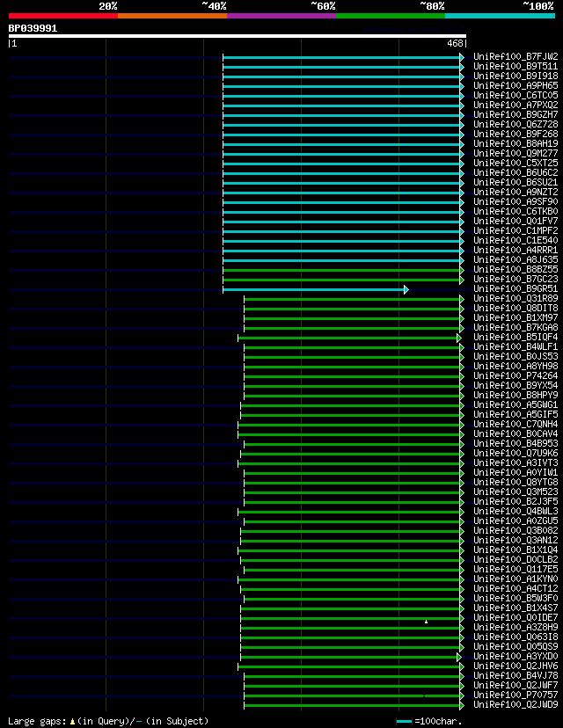Open hit UniRef100_A3IVT3
This screenshot has height=728, width=563.
click(x=515, y=462)
